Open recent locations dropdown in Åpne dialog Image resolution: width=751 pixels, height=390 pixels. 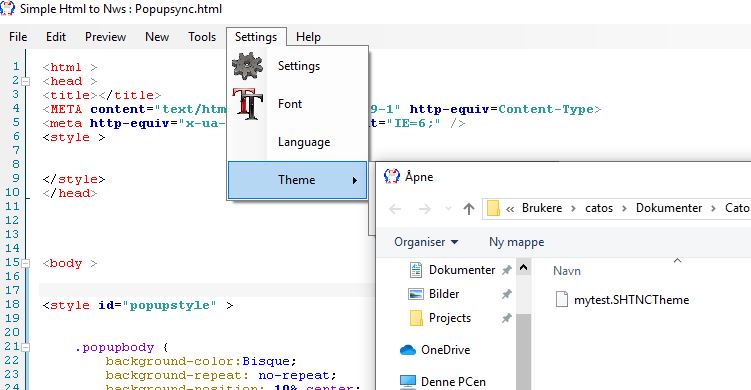coord(448,209)
